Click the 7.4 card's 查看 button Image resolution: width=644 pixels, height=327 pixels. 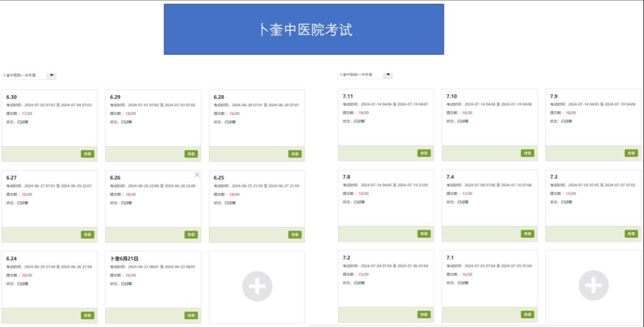[x=527, y=234]
